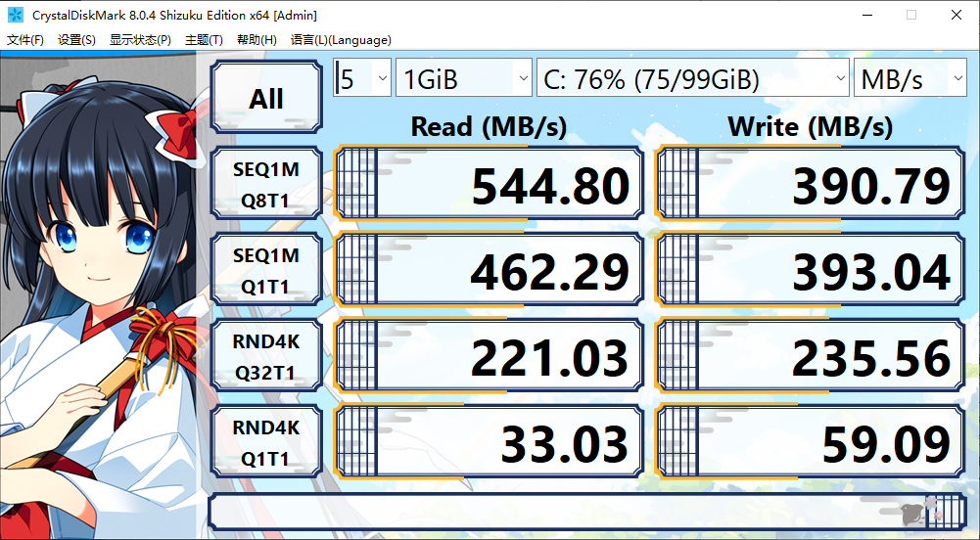The height and width of the screenshot is (540, 980).
Task: Click the CrystalDiskMark app icon in title bar
Action: 16,15
